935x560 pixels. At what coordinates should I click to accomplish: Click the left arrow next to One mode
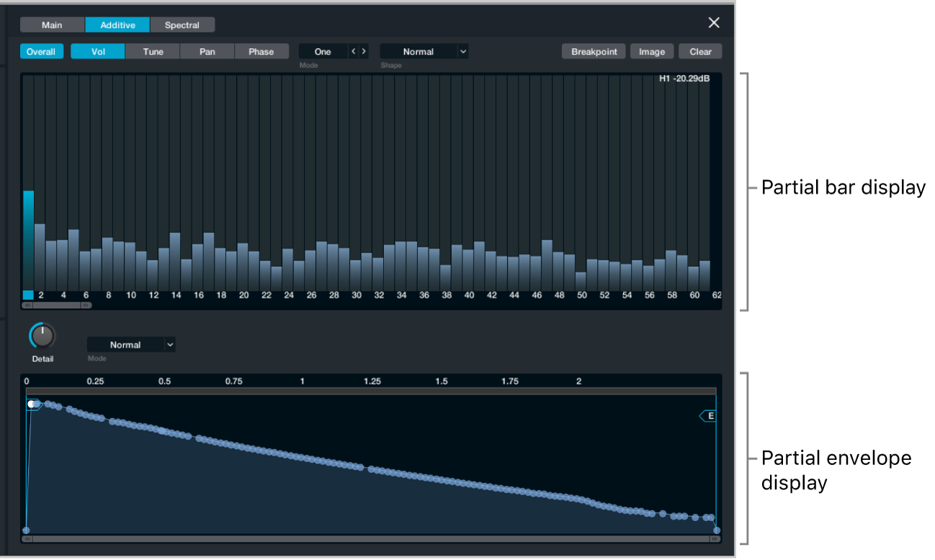(x=354, y=51)
